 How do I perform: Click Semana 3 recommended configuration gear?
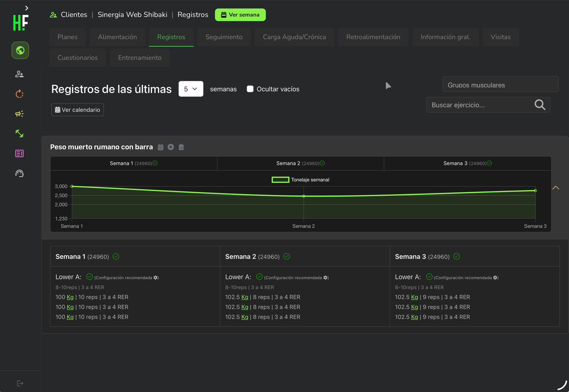495,277
